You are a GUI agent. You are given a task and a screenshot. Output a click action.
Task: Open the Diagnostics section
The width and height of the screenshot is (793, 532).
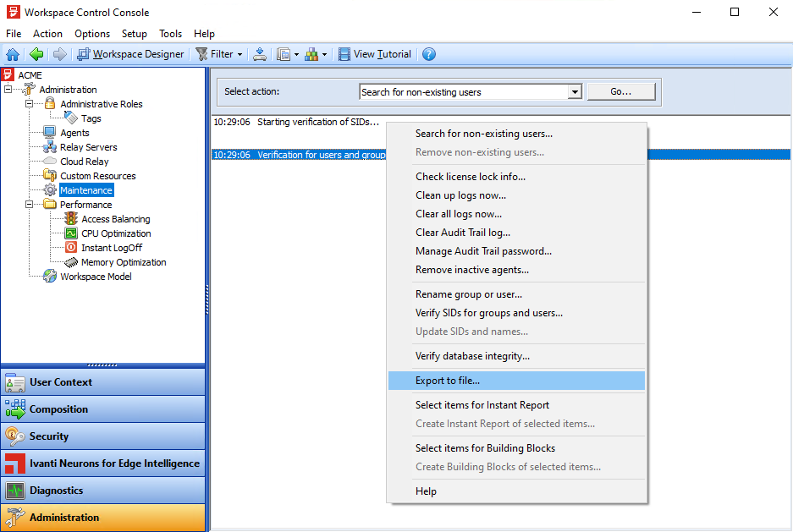point(56,491)
